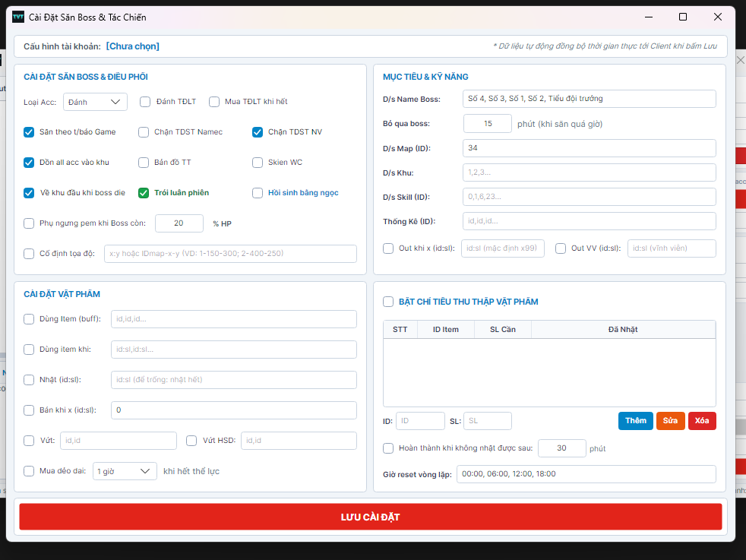The image size is (746, 560).
Task: Click the Bán khi x input field
Action: pos(234,410)
